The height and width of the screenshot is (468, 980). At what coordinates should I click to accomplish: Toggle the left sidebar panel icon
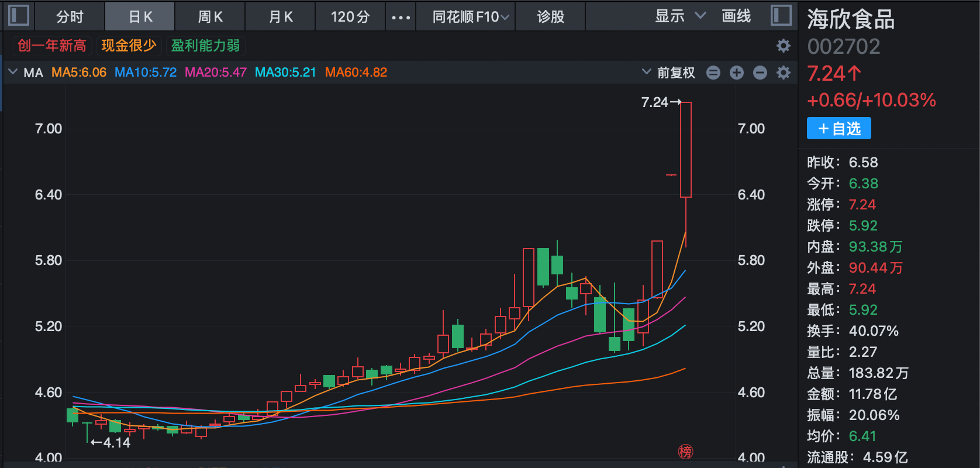(x=19, y=15)
